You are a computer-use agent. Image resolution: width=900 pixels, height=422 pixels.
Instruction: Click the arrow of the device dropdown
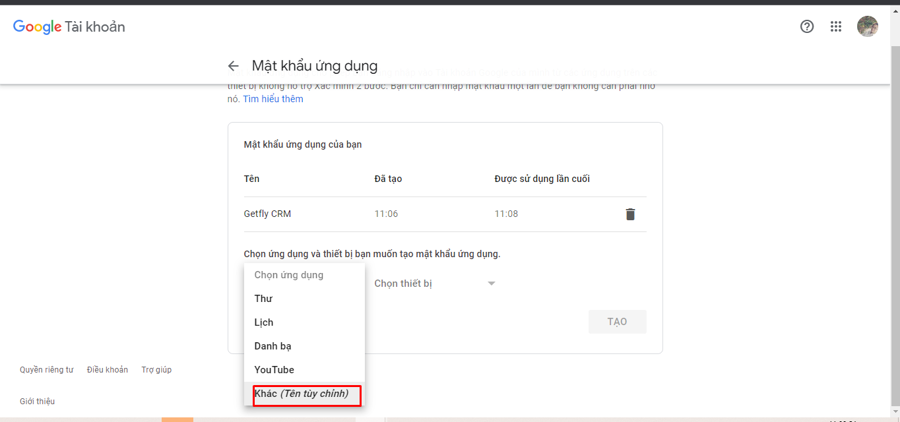pos(491,284)
